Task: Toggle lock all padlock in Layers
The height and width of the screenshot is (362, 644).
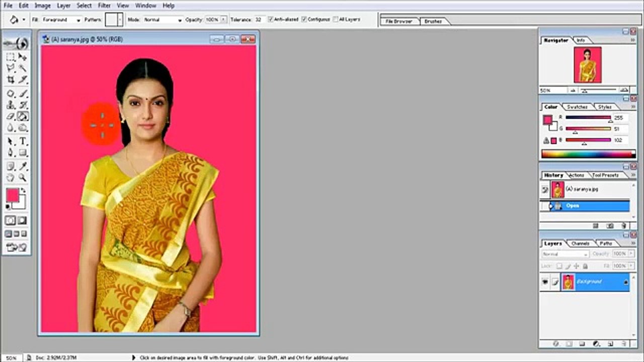Action: 585,266
